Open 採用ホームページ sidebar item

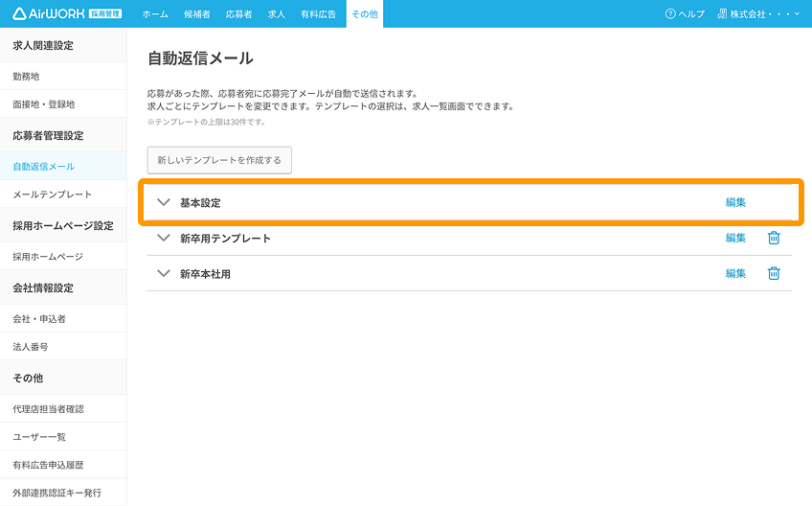63,257
